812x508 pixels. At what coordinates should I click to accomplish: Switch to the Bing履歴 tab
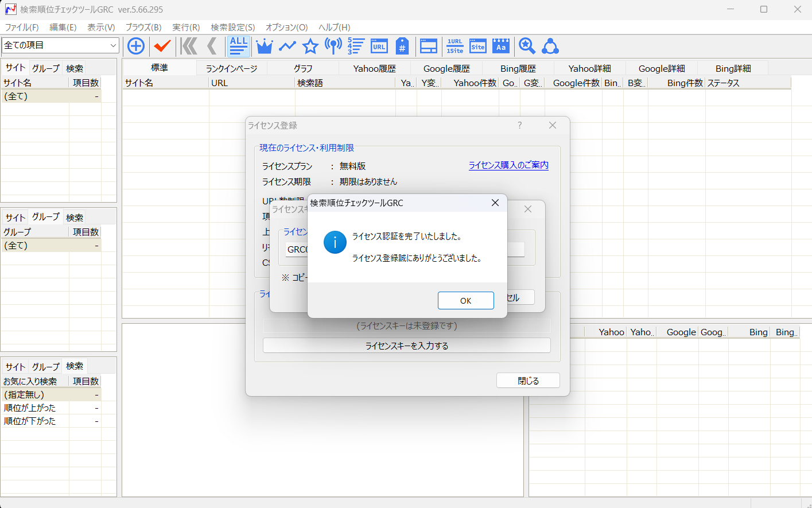pos(518,68)
